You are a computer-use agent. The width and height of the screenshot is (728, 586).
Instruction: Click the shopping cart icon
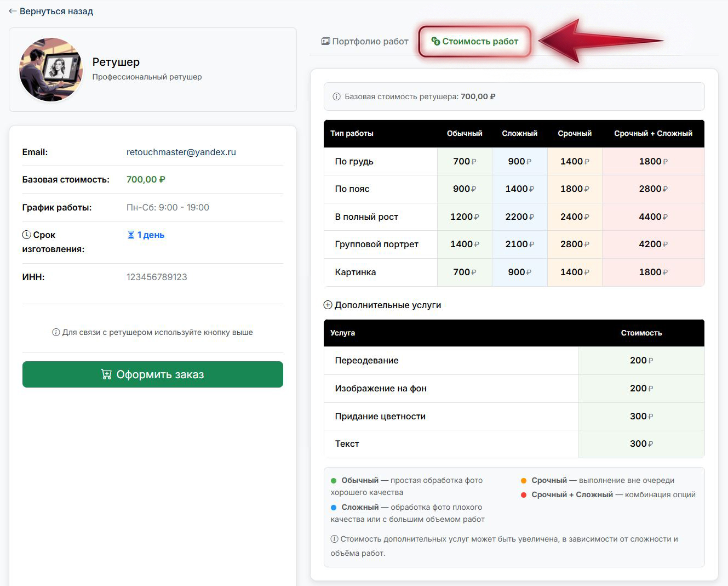106,374
